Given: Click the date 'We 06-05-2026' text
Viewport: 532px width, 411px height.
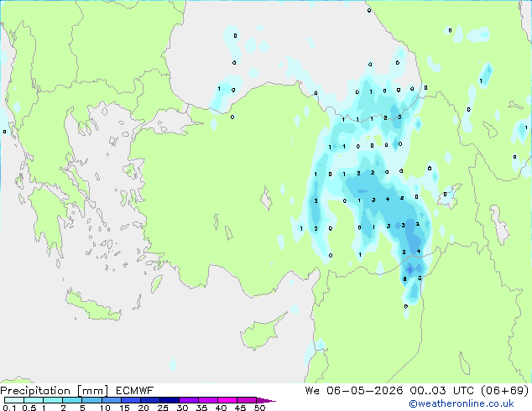Looking at the screenshot, I should (354, 391).
